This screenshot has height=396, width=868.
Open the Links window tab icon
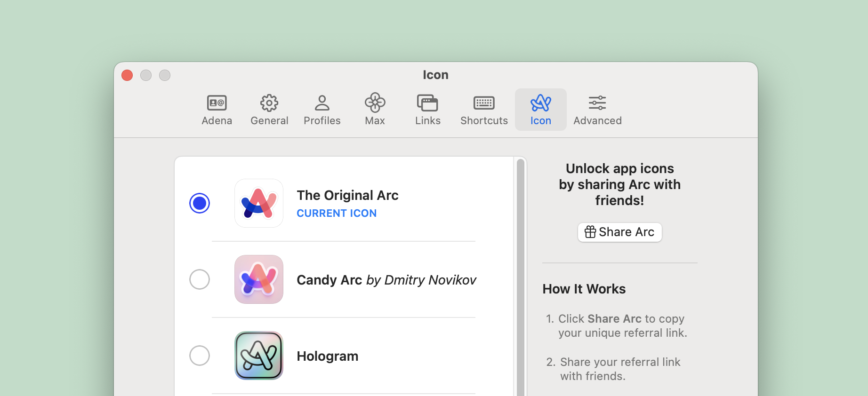(x=427, y=103)
